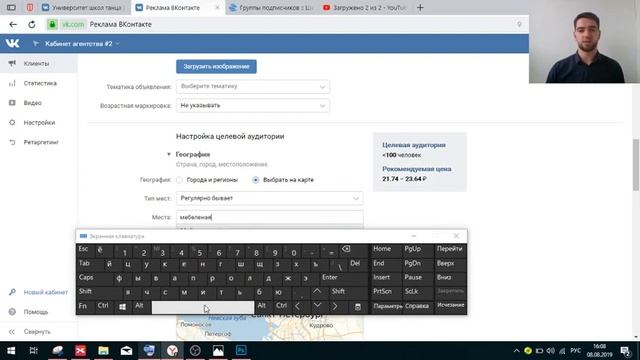The image size is (640, 360).
Task: Click the green padlock site icon
Action: coord(52,24)
